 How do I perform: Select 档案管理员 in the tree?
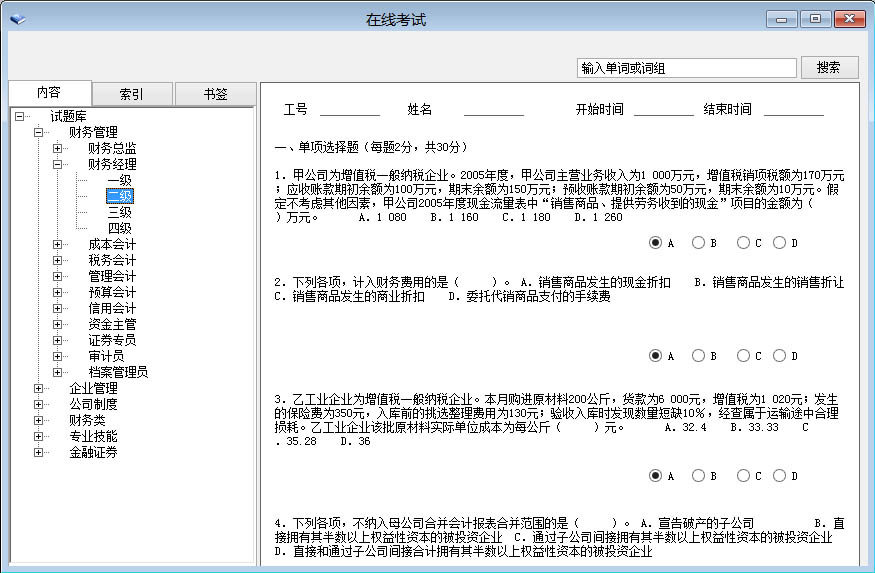click(x=118, y=372)
